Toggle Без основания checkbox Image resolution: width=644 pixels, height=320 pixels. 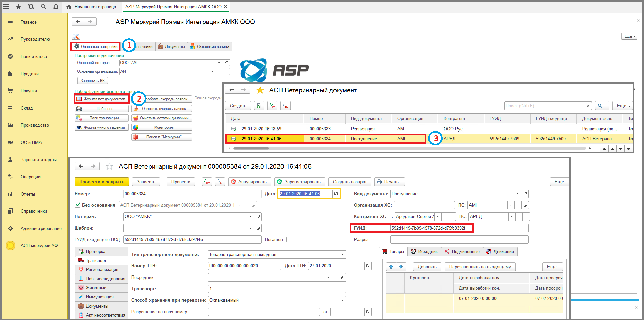point(78,205)
